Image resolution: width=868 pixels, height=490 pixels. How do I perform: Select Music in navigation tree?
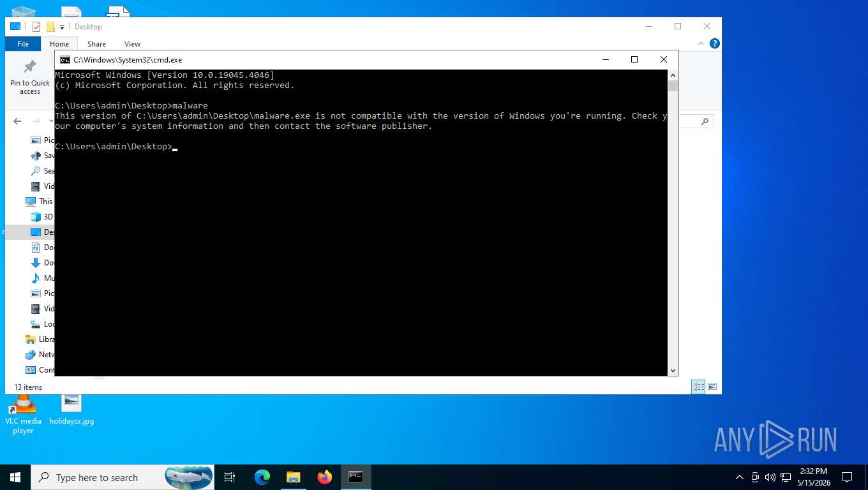(42, 278)
